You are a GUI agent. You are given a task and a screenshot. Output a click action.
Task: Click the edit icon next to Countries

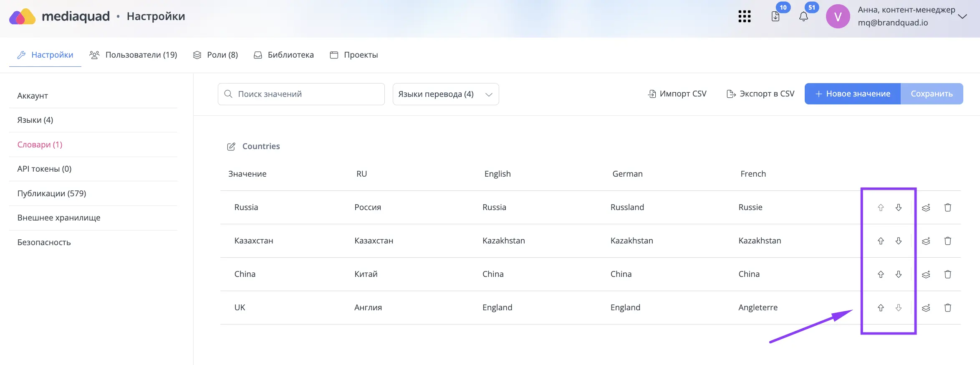point(231,147)
